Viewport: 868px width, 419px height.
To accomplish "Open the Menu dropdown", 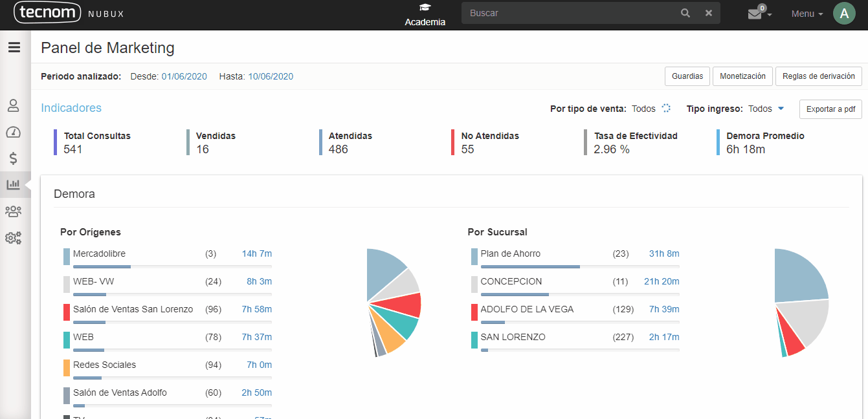I will coord(807,14).
